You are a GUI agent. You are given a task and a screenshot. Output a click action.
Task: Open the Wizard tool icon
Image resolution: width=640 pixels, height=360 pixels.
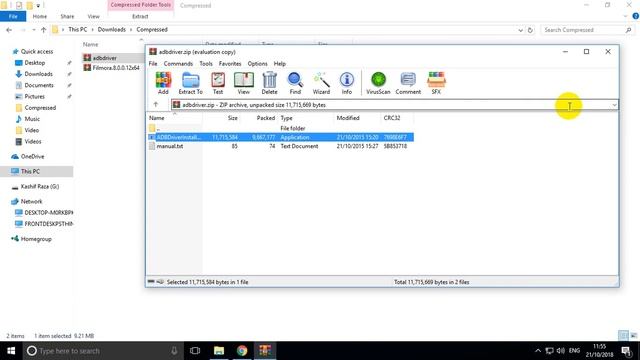point(321,83)
